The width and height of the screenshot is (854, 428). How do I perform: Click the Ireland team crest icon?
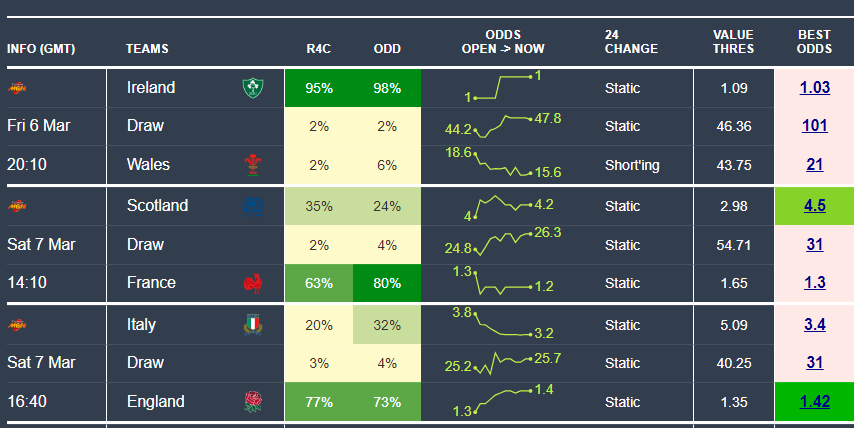[250, 88]
